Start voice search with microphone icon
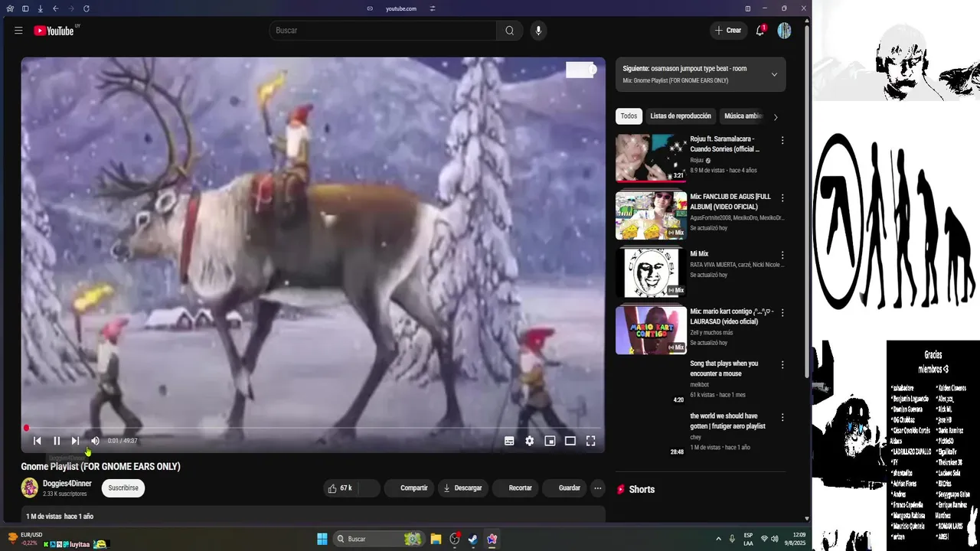980x551 pixels. 538,31
